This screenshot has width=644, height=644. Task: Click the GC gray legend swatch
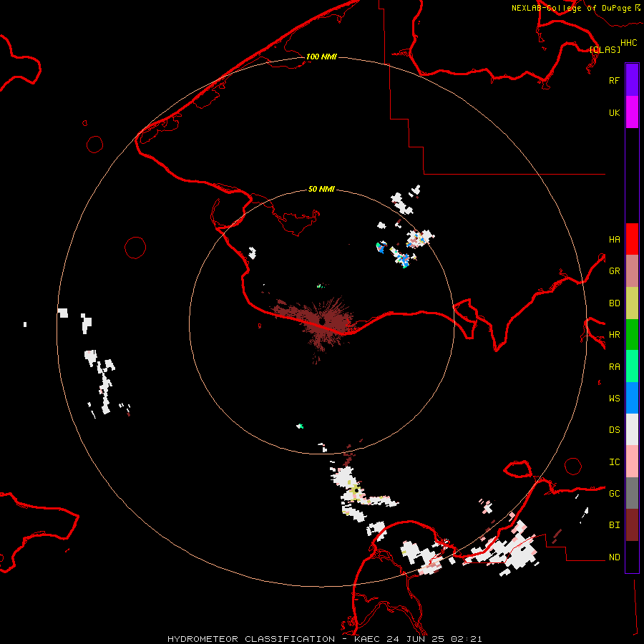tap(632, 493)
